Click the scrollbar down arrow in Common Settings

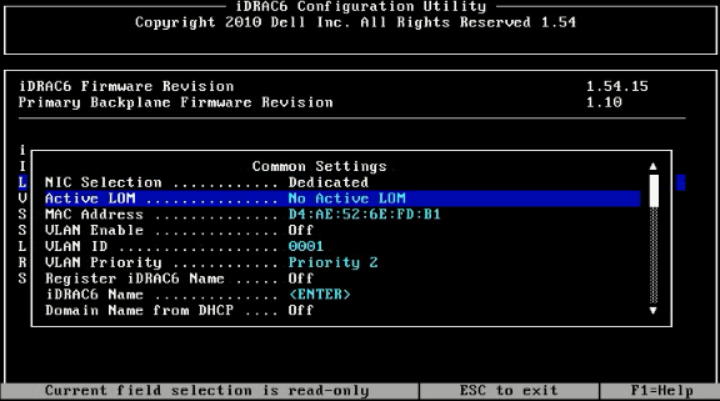click(653, 311)
